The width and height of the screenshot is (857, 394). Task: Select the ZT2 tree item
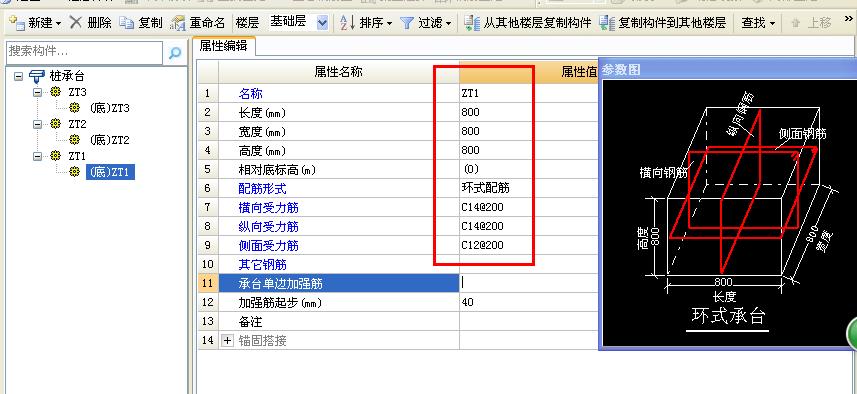tap(77, 124)
